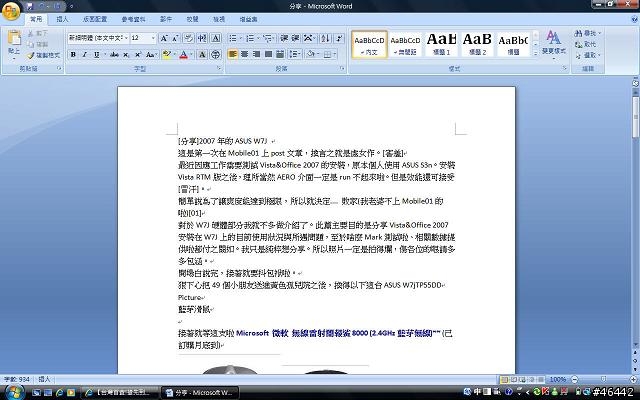Toggle Subscript formatting
The width and height of the screenshot is (640, 400).
pos(126,55)
